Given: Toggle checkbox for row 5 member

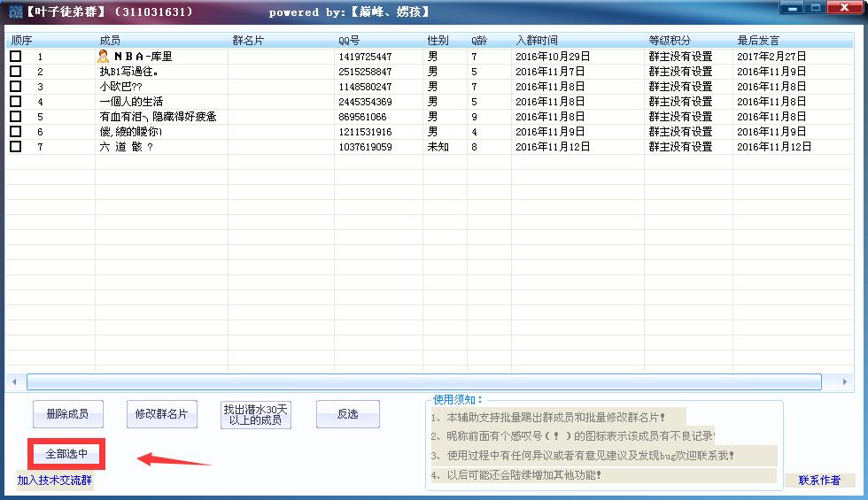Looking at the screenshot, I should click(x=15, y=117).
